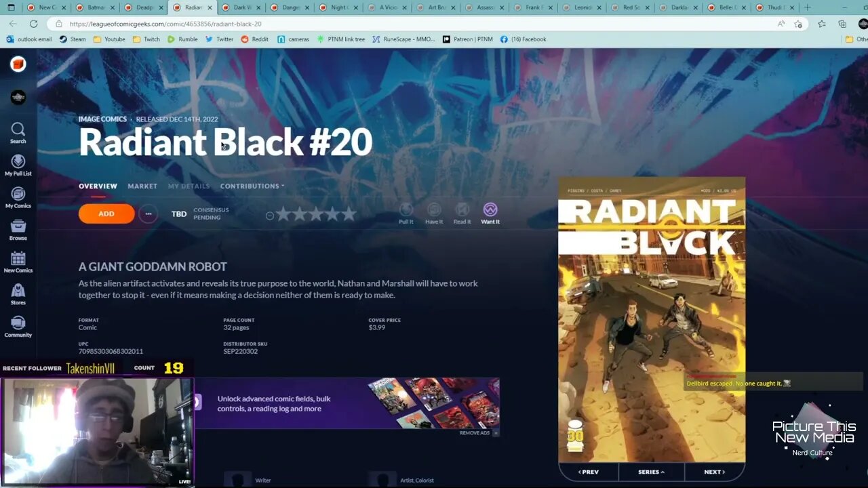Select the My Details tab

pos(189,186)
